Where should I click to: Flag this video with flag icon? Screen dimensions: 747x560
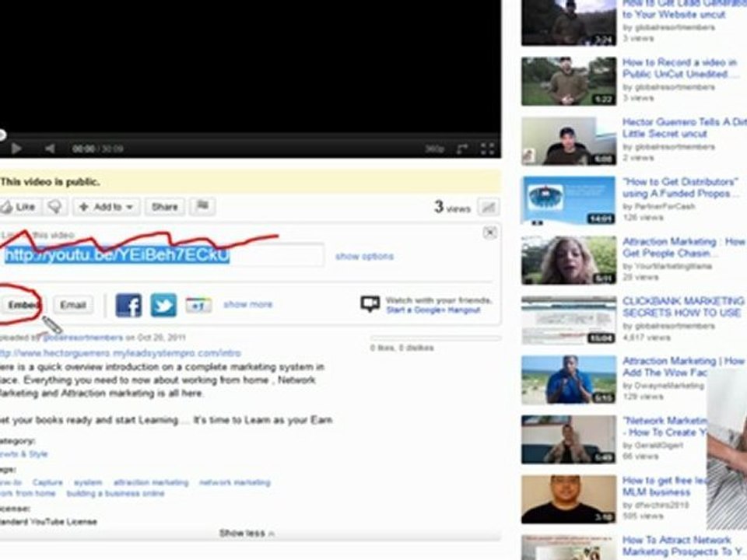pyautogui.click(x=202, y=206)
